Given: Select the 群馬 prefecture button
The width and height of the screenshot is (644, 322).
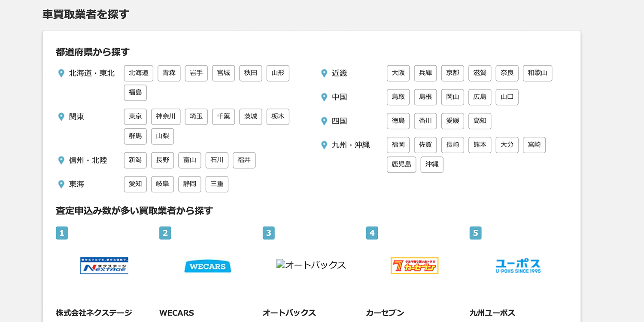Looking at the screenshot, I should [x=135, y=137].
